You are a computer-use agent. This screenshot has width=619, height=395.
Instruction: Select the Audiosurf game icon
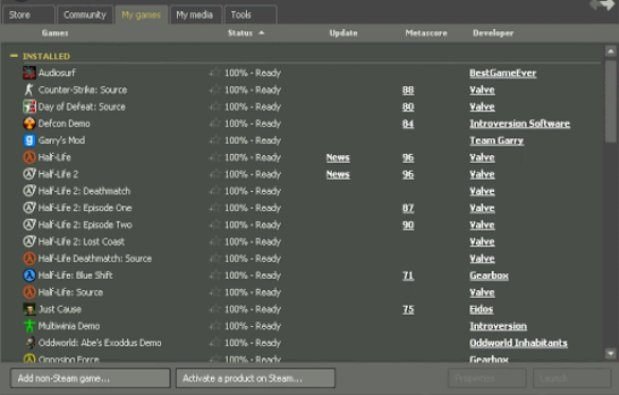click(29, 73)
